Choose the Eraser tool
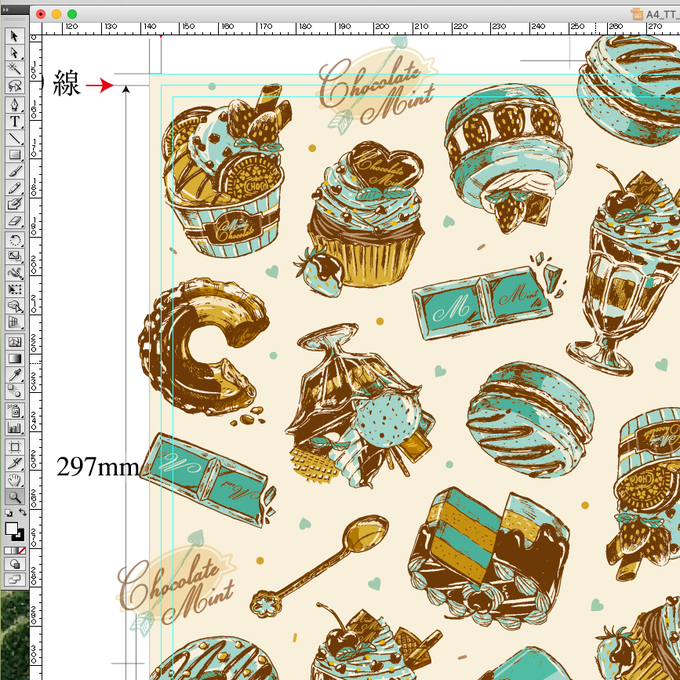 [x=14, y=221]
